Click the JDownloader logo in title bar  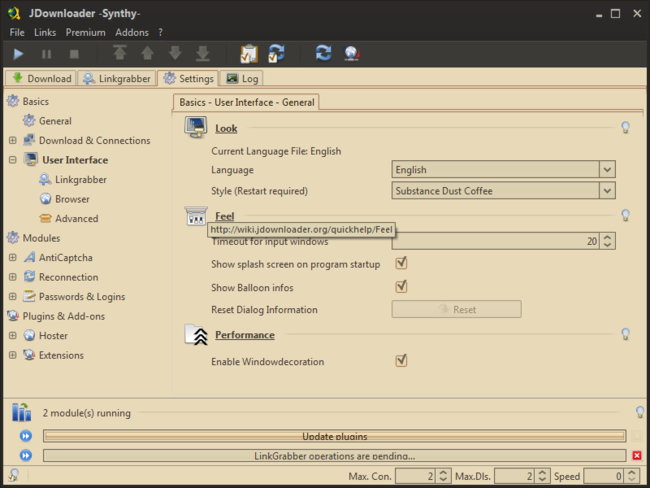[14, 13]
